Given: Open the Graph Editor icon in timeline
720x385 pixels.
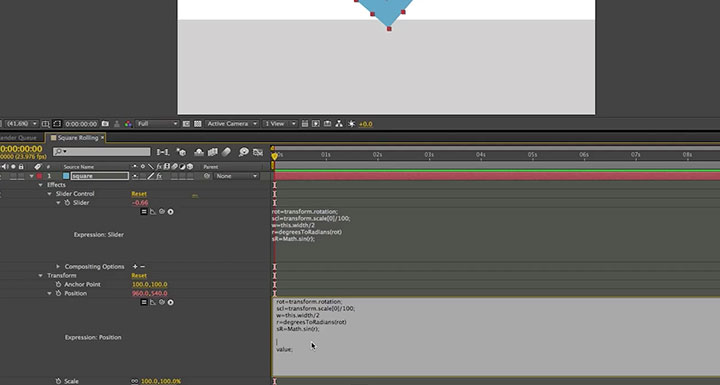Looking at the screenshot, I should point(258,152).
